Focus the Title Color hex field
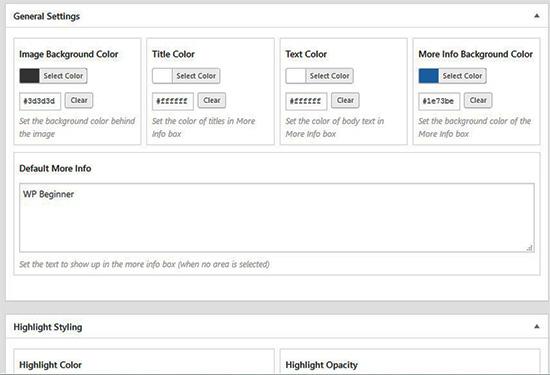 point(173,101)
